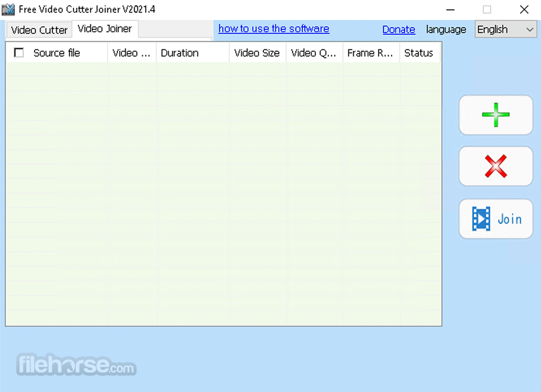Click the Status column header
Screen dimensions: 541x392
pyautogui.click(x=420, y=53)
